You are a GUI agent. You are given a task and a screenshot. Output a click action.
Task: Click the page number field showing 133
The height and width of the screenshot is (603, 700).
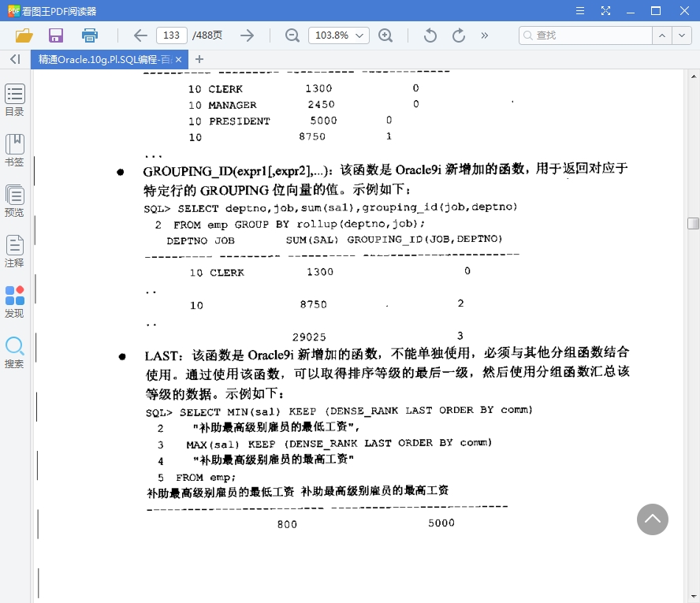click(171, 35)
